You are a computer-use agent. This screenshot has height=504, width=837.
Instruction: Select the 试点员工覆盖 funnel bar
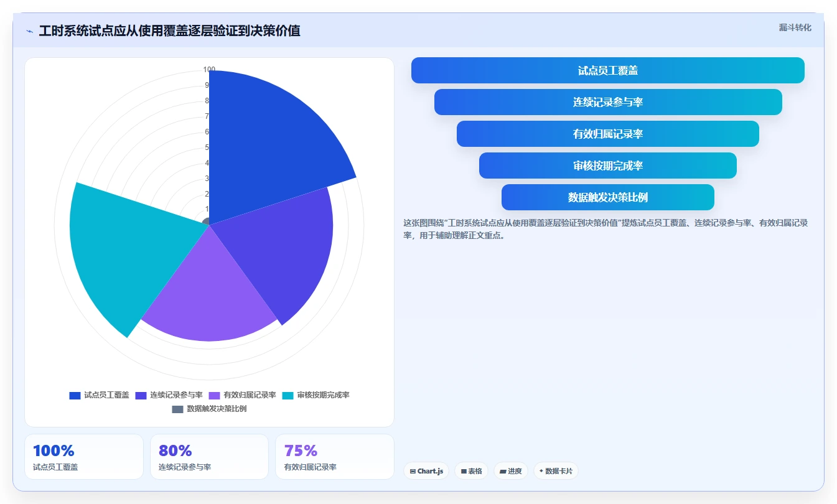click(x=607, y=70)
